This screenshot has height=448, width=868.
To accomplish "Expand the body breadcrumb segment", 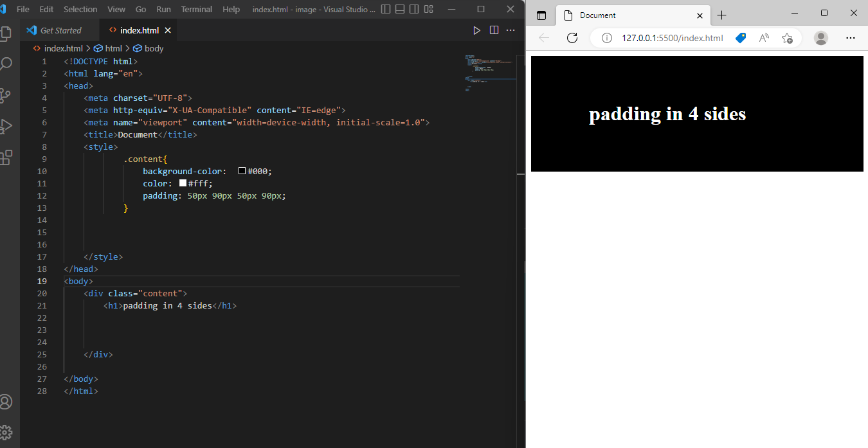I will point(149,48).
